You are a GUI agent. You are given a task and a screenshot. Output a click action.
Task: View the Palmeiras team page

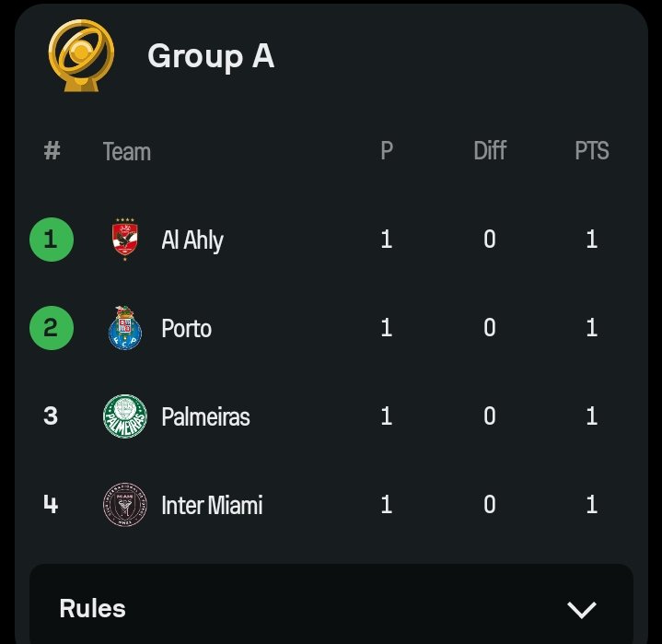pos(205,416)
